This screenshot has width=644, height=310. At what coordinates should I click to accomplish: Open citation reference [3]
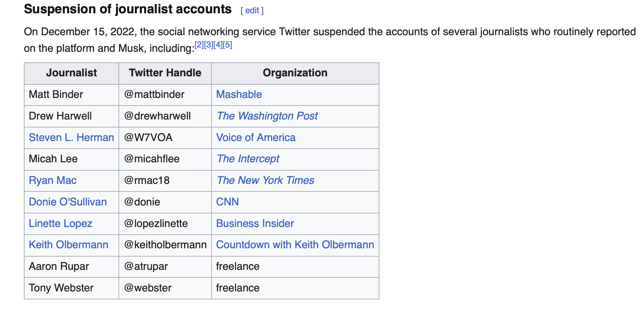(208, 45)
